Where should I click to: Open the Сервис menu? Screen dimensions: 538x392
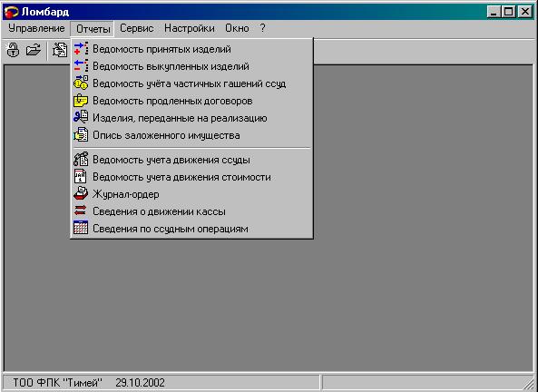137,28
